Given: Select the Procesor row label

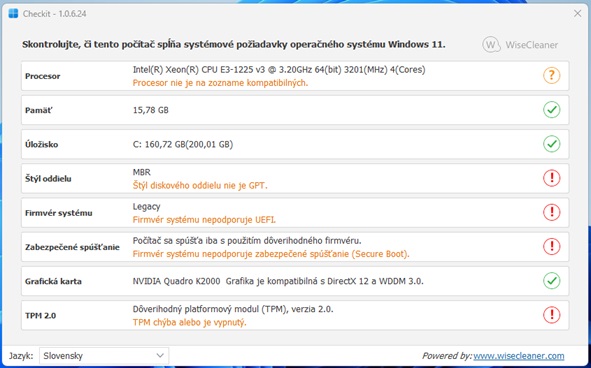Looking at the screenshot, I should [x=43, y=76].
